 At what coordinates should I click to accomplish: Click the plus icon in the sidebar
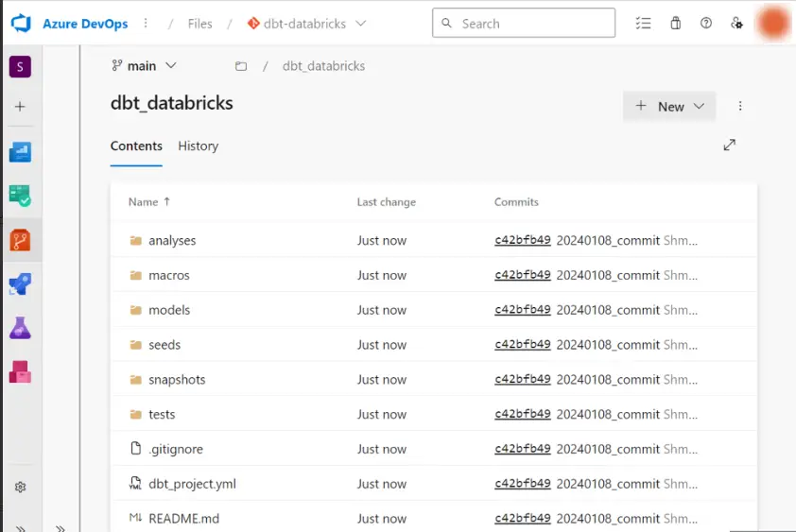tap(20, 107)
